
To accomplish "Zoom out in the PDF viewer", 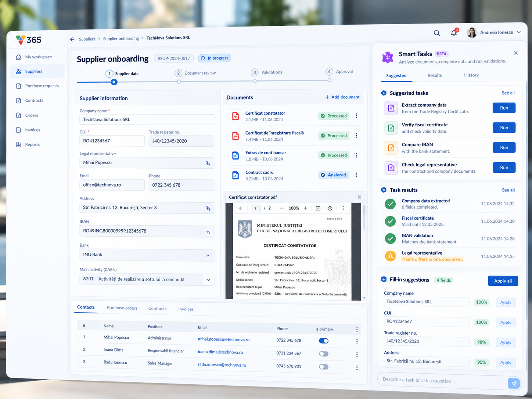I will tap(282, 208).
